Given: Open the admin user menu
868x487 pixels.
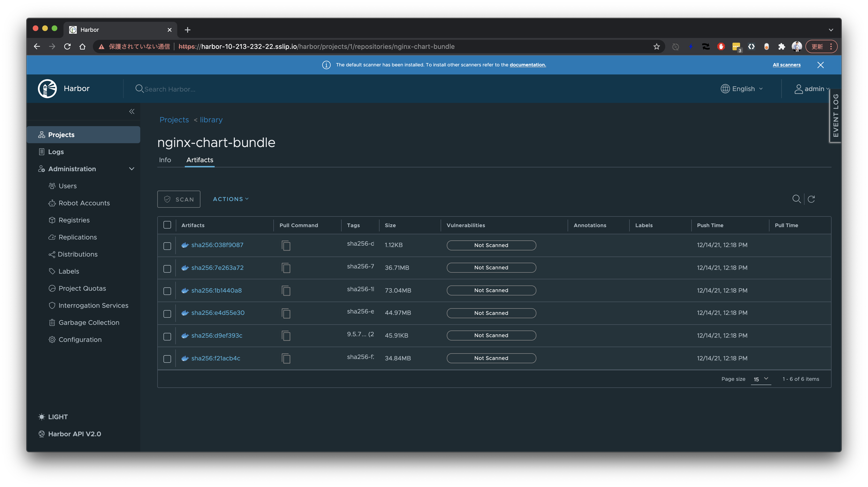Looking at the screenshot, I should click(x=812, y=89).
